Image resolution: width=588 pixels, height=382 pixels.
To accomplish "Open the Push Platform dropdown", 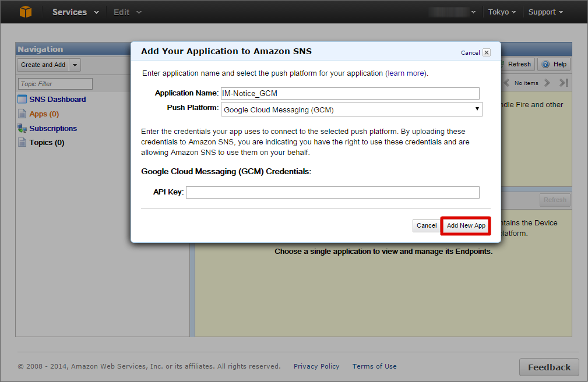I will [352, 109].
